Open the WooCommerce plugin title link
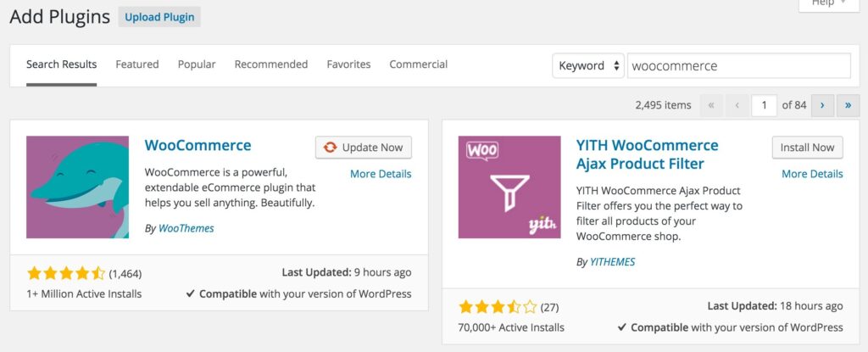 pyautogui.click(x=198, y=145)
